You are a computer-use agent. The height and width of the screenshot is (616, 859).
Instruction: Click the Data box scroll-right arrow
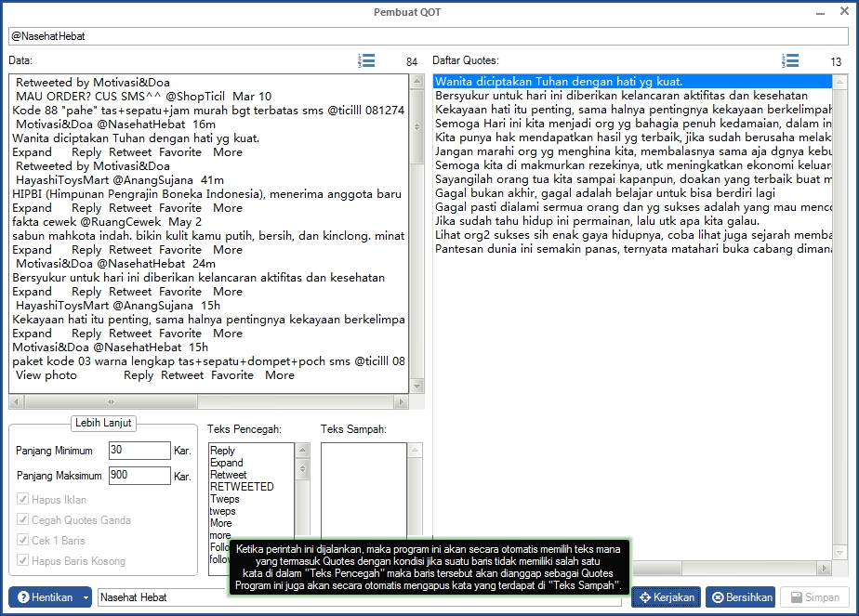click(x=402, y=402)
